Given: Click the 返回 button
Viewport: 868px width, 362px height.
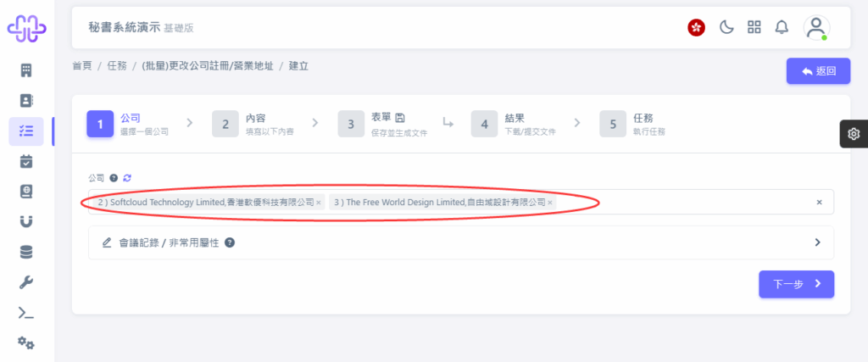Looking at the screenshot, I should (x=818, y=71).
